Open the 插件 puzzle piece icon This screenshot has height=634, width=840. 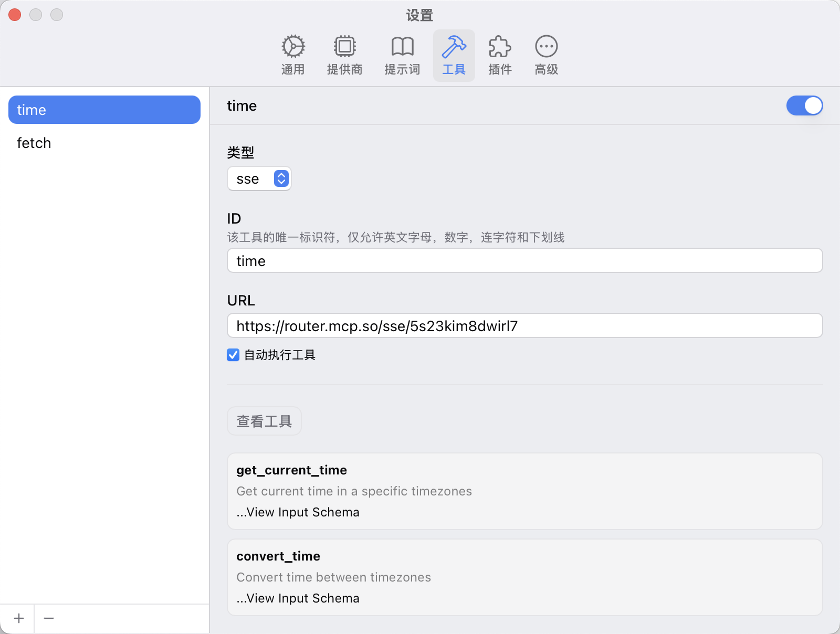[x=500, y=47]
